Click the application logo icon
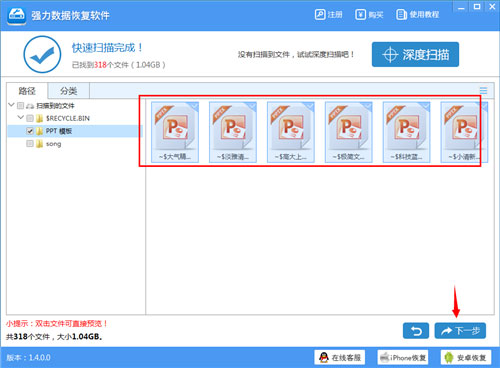The image size is (500, 368). tap(17, 15)
